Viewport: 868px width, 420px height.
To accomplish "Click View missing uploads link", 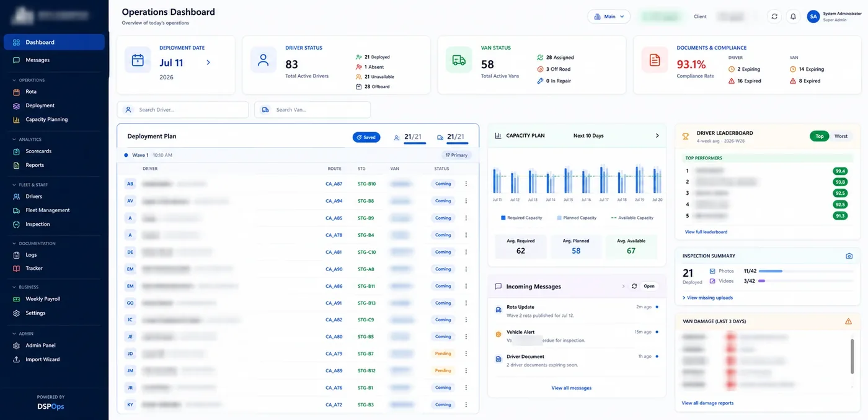I will (708, 298).
